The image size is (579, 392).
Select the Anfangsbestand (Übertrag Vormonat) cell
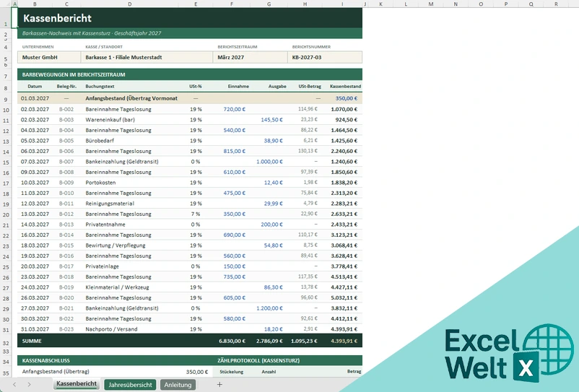click(131, 98)
